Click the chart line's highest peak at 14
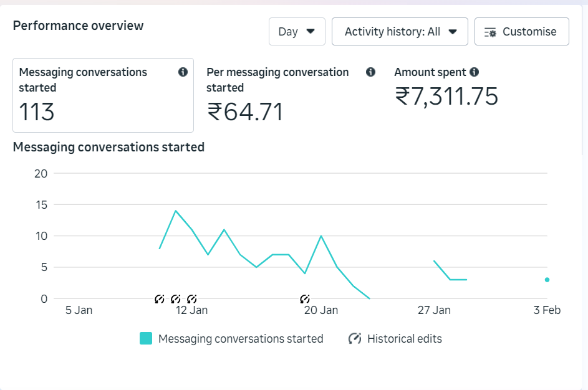The image size is (588, 390). pos(176,211)
